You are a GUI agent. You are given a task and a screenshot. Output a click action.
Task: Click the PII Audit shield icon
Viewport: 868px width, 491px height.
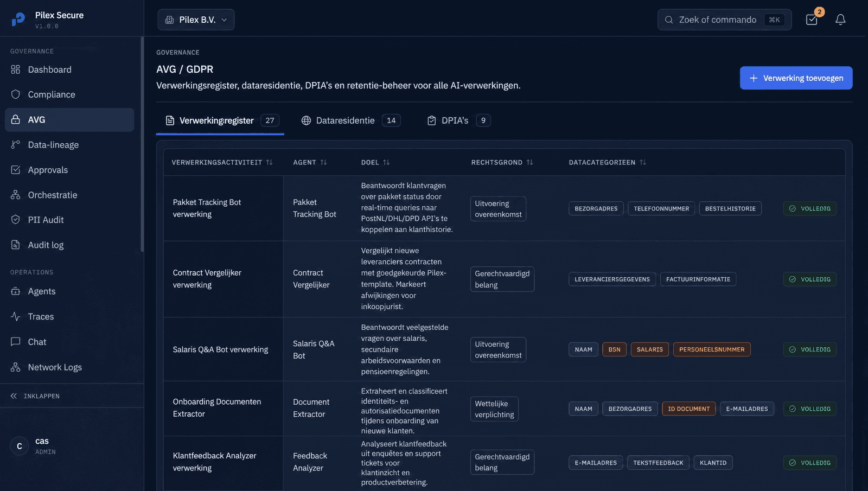pos(16,220)
